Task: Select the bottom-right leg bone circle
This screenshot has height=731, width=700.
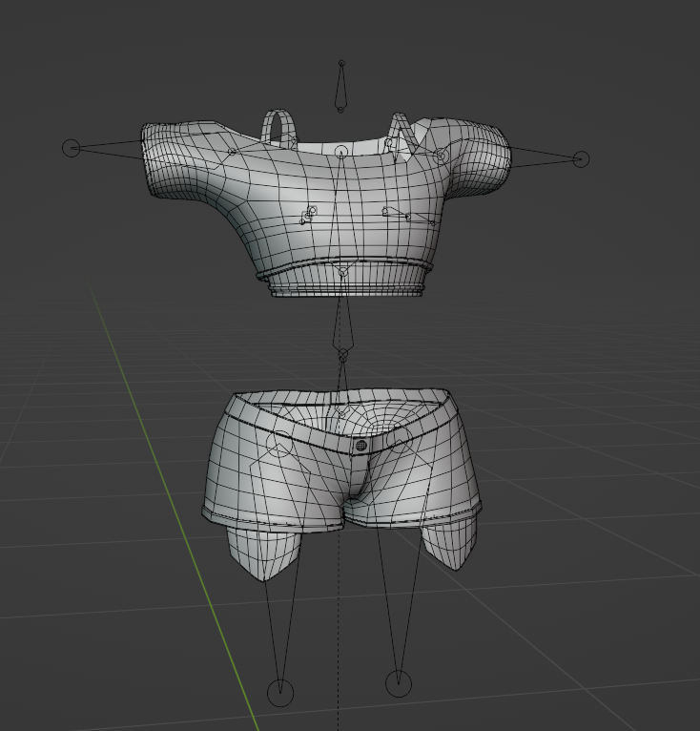Action: point(398,682)
